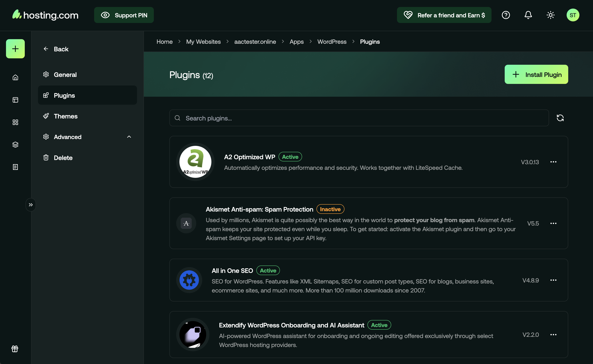Toggle light mode with the sun icon

(x=550, y=15)
